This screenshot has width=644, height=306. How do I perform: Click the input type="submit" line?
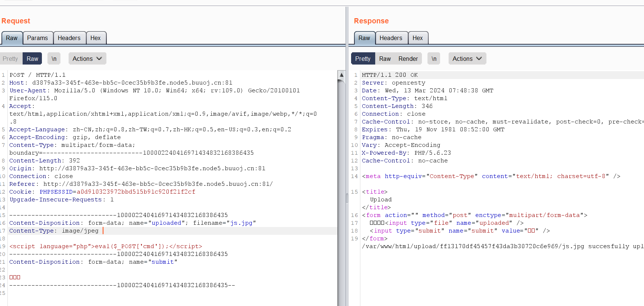coord(460,231)
